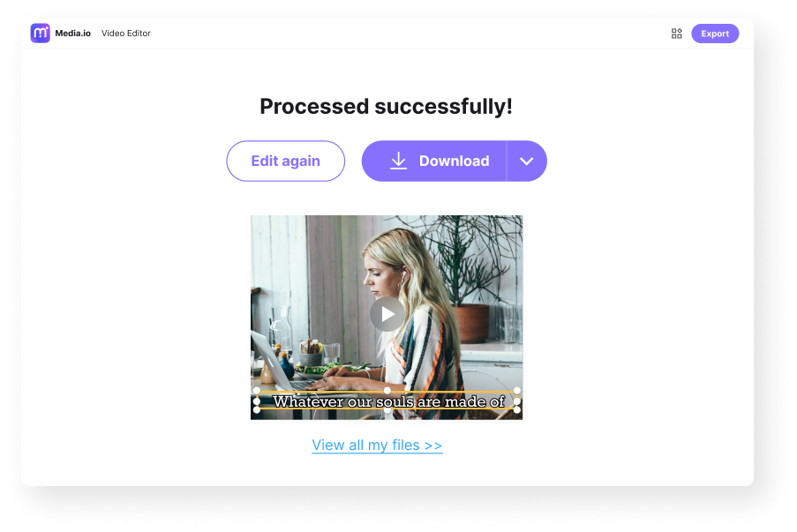This screenshot has width=797, height=532.
Task: Play the processed video preview
Action: coord(387,315)
